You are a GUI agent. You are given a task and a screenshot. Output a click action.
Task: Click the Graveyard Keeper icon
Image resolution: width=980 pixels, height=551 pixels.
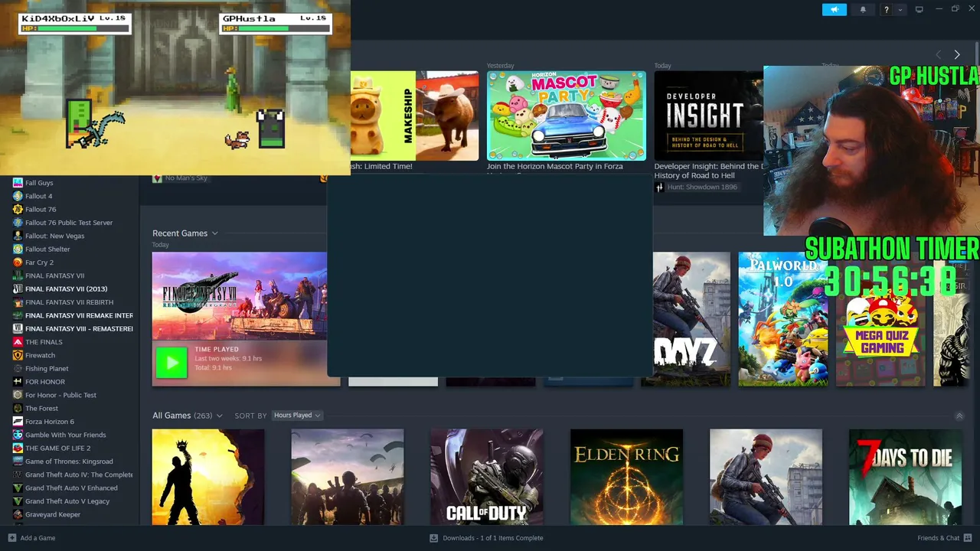(x=18, y=514)
